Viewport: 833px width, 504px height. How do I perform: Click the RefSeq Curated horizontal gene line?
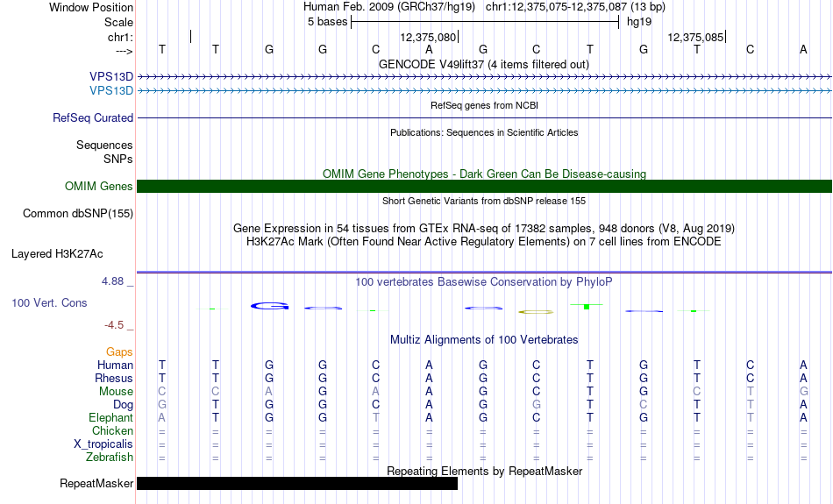click(484, 118)
